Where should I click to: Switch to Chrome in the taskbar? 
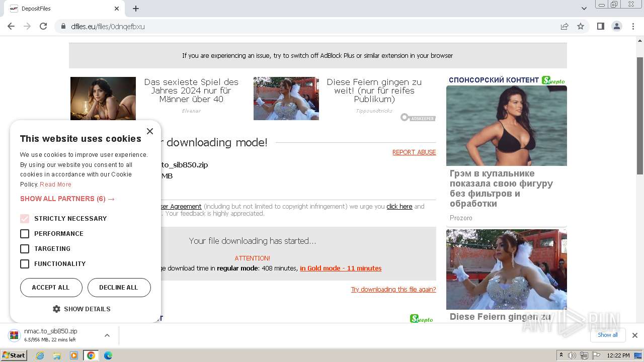(x=91, y=355)
